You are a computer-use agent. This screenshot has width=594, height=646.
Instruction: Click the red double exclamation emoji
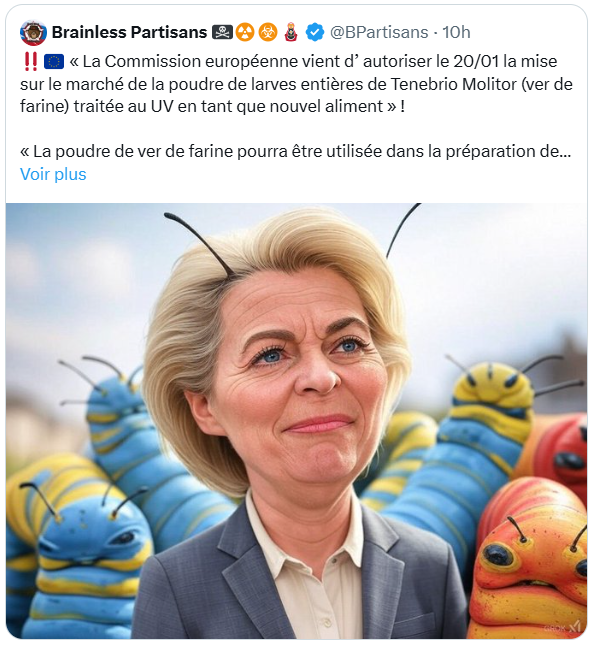30,62
